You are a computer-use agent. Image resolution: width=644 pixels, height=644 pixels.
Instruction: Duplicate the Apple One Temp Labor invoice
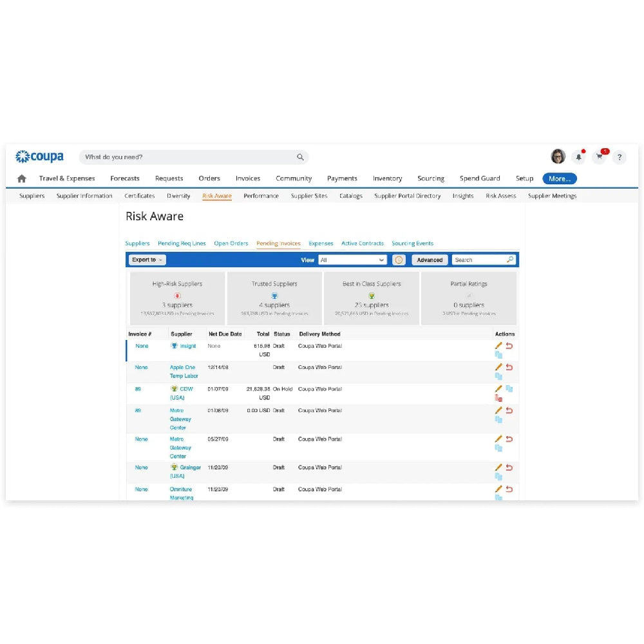[x=498, y=376]
